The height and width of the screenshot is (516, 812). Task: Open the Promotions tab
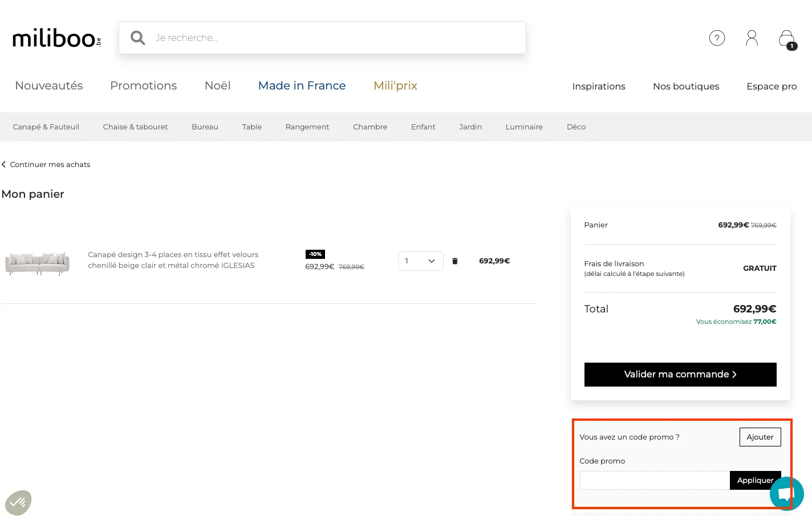click(x=143, y=86)
